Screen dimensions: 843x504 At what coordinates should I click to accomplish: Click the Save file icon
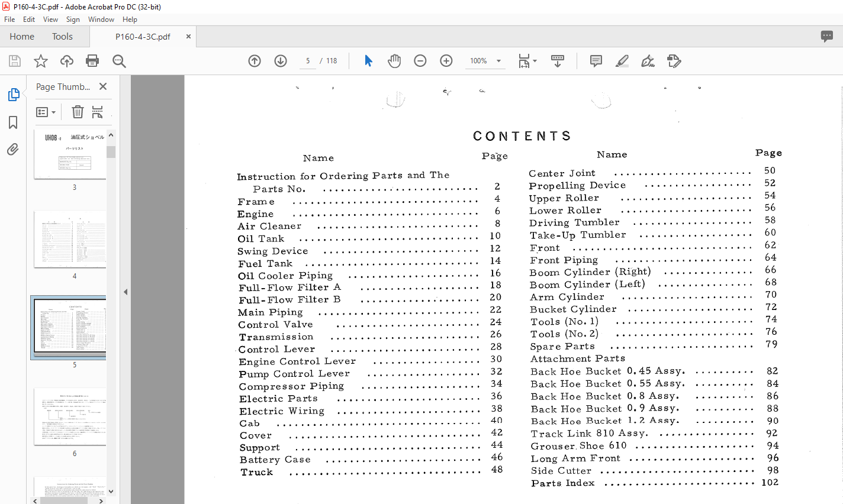[x=15, y=61]
